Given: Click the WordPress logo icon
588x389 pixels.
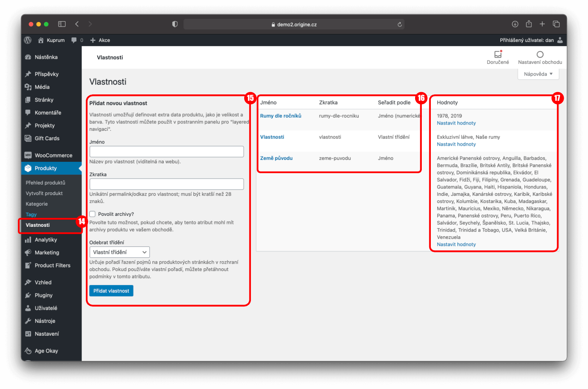Looking at the screenshot, I should click(x=28, y=40).
